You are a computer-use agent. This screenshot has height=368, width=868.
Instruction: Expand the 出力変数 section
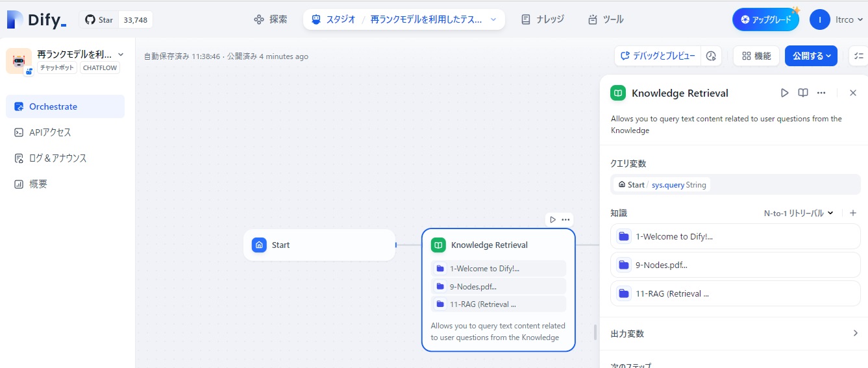click(736, 334)
